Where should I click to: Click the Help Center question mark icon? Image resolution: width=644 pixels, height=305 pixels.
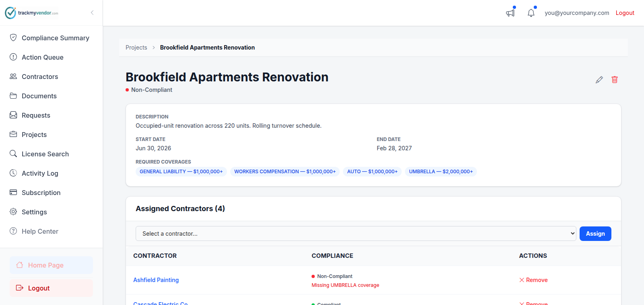coord(13,231)
